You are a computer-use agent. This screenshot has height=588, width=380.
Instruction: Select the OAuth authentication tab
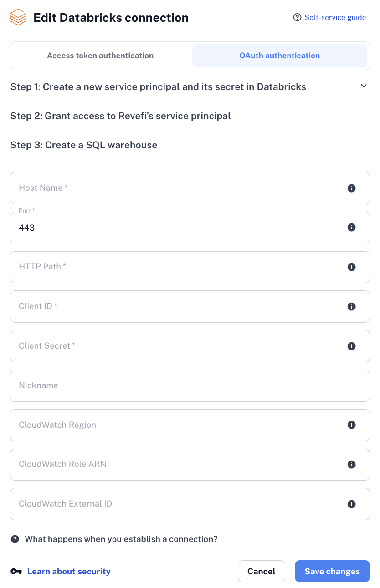[279, 56]
